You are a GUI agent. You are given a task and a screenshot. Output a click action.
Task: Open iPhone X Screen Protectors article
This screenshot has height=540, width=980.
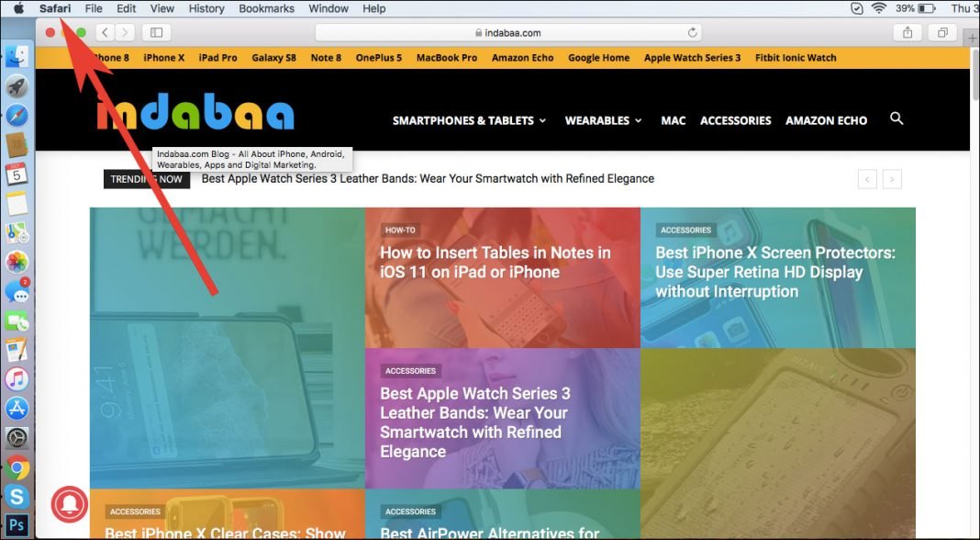pyautogui.click(x=775, y=272)
